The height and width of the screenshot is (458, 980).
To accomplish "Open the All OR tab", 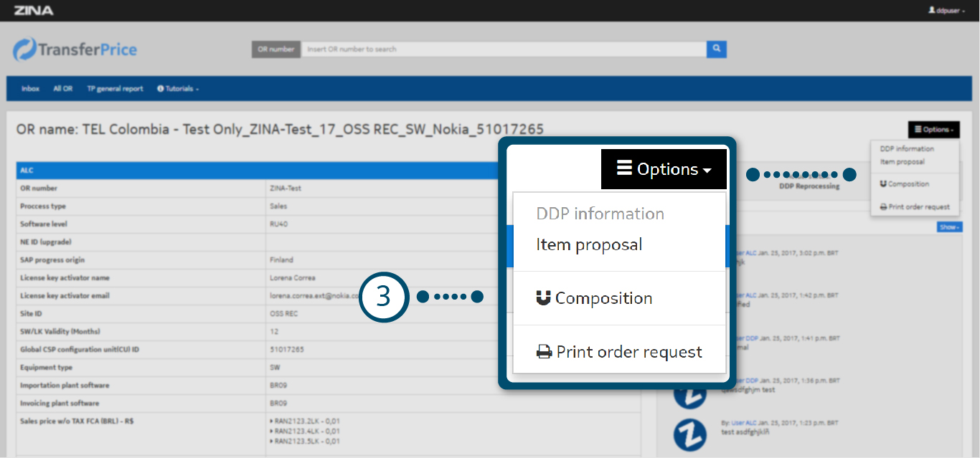I will coord(62,89).
